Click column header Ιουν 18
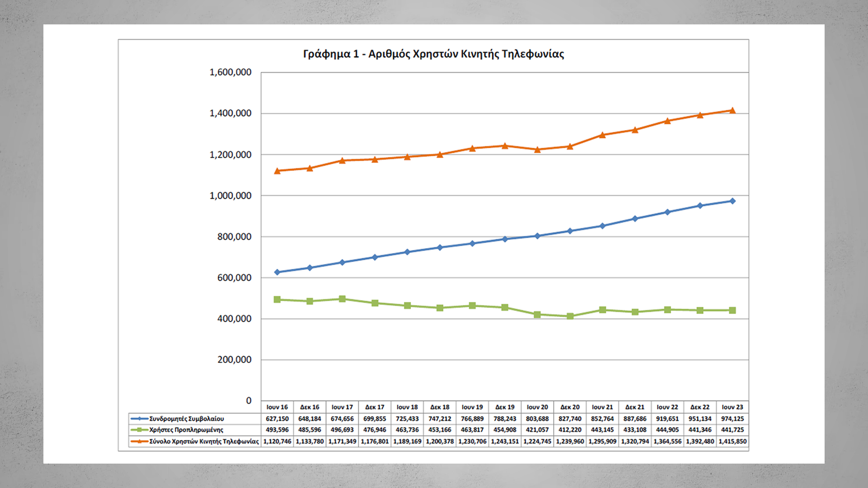Viewport: 868px width, 488px height. (407, 407)
